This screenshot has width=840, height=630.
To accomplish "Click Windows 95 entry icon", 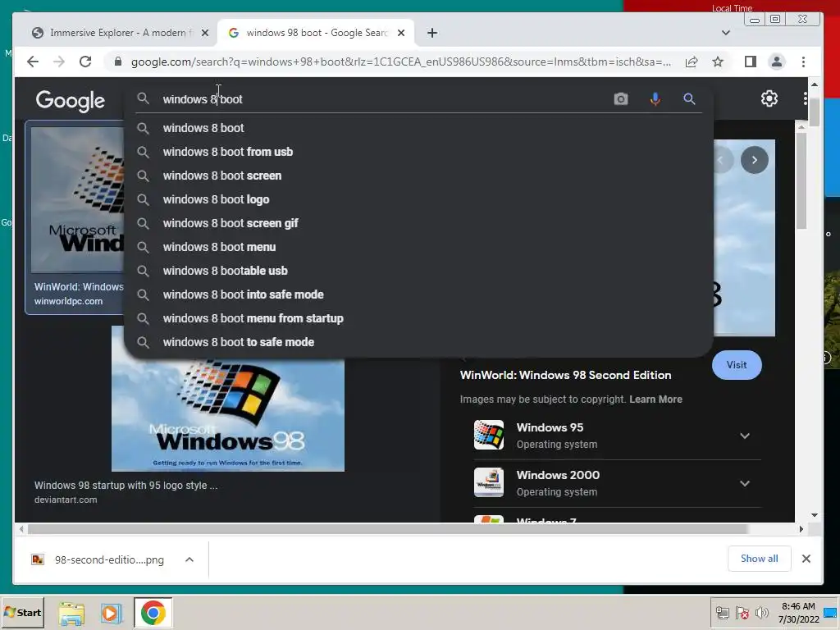I will pos(489,435).
